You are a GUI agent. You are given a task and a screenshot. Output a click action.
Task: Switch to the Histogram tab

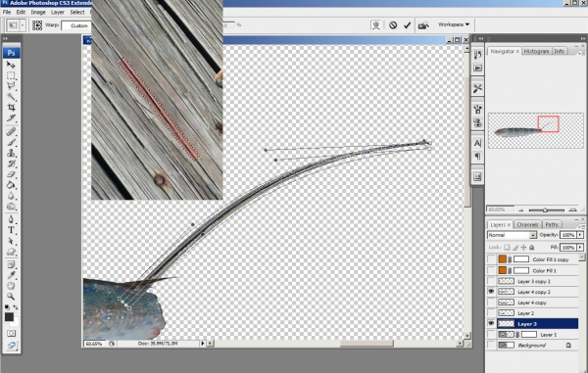click(x=536, y=51)
